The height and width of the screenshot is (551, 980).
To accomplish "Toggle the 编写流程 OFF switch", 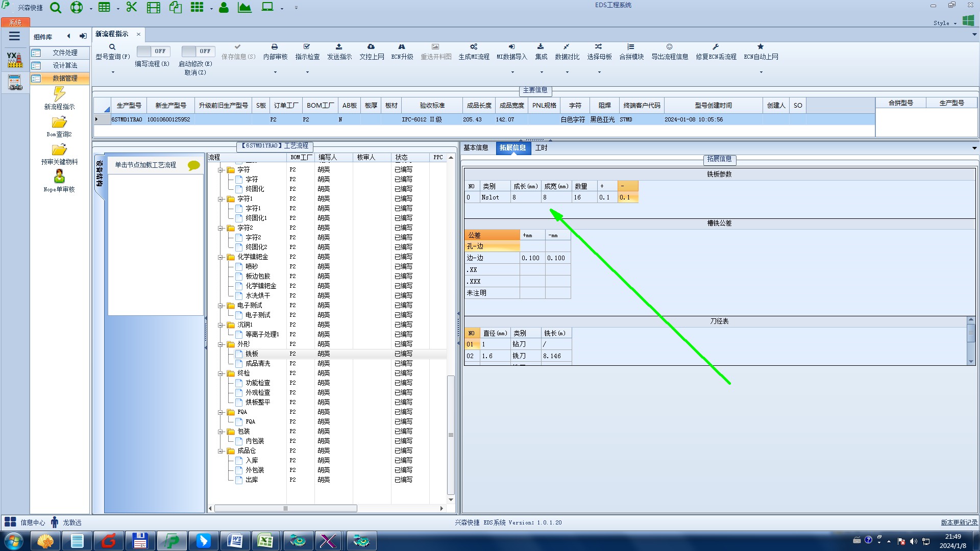I will point(152,52).
